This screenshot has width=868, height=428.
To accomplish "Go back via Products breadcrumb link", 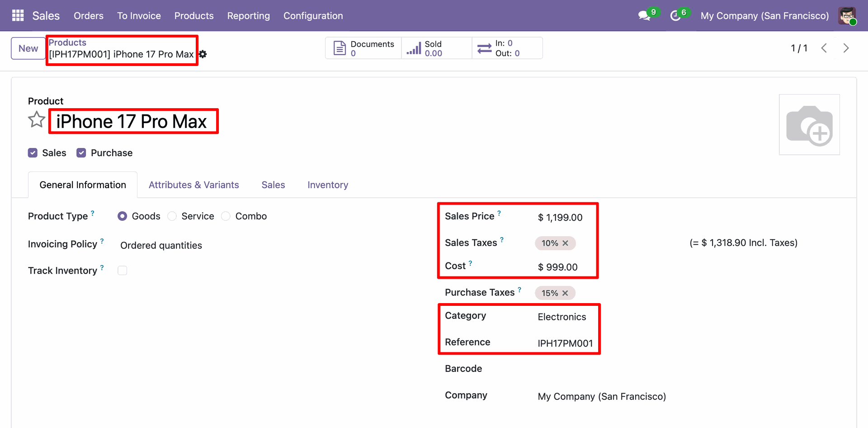I will (67, 43).
